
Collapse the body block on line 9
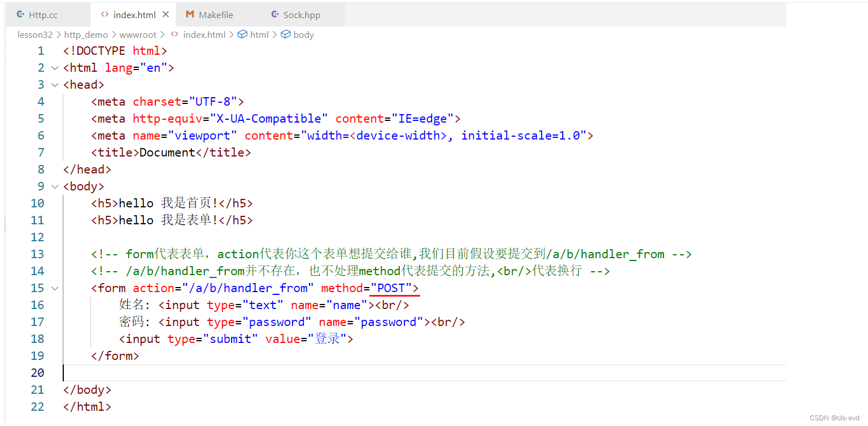pyautogui.click(x=55, y=186)
